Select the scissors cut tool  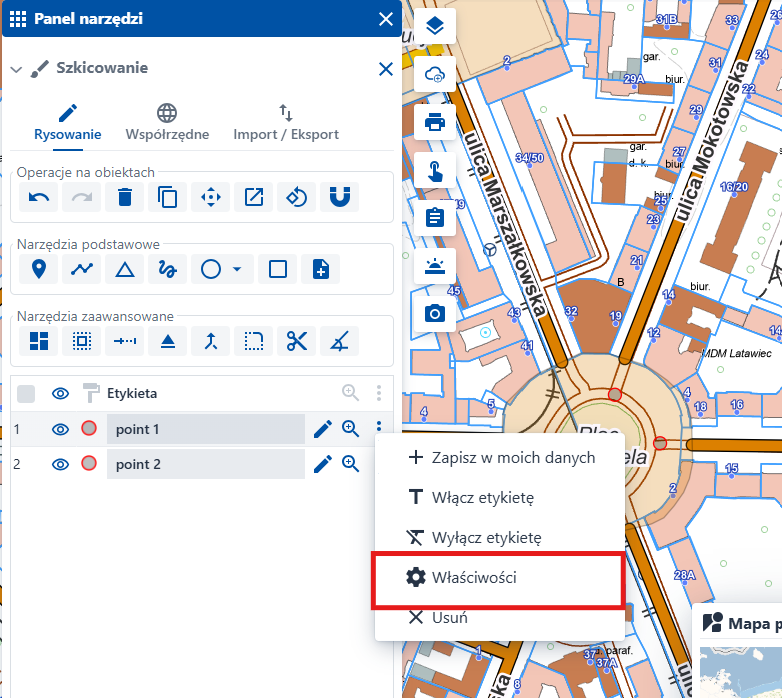pos(296,341)
